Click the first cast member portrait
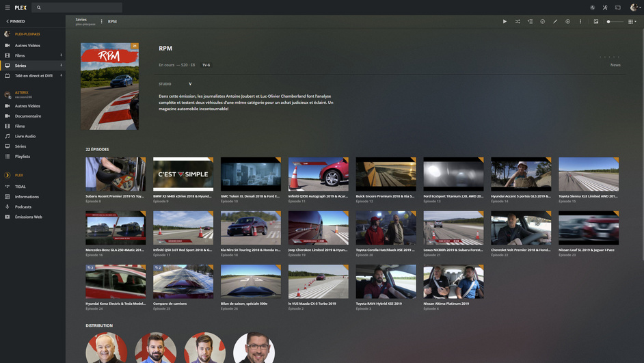The height and width of the screenshot is (363, 644). pyautogui.click(x=107, y=348)
